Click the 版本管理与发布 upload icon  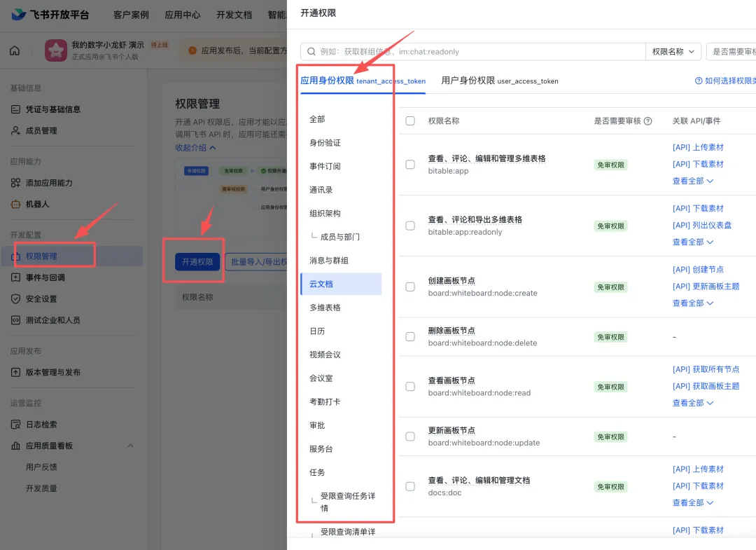pos(15,372)
